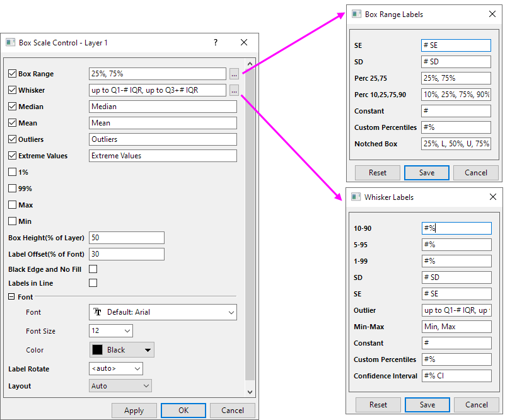Click the Box Scale Control title bar icon

[10, 42]
